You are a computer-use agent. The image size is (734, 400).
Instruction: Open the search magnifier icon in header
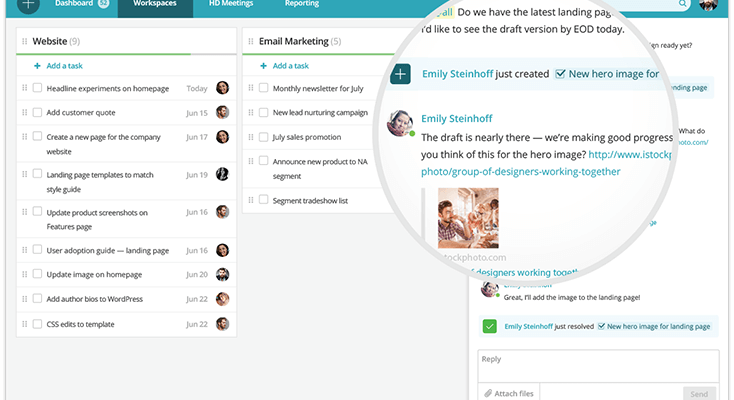tap(684, 4)
